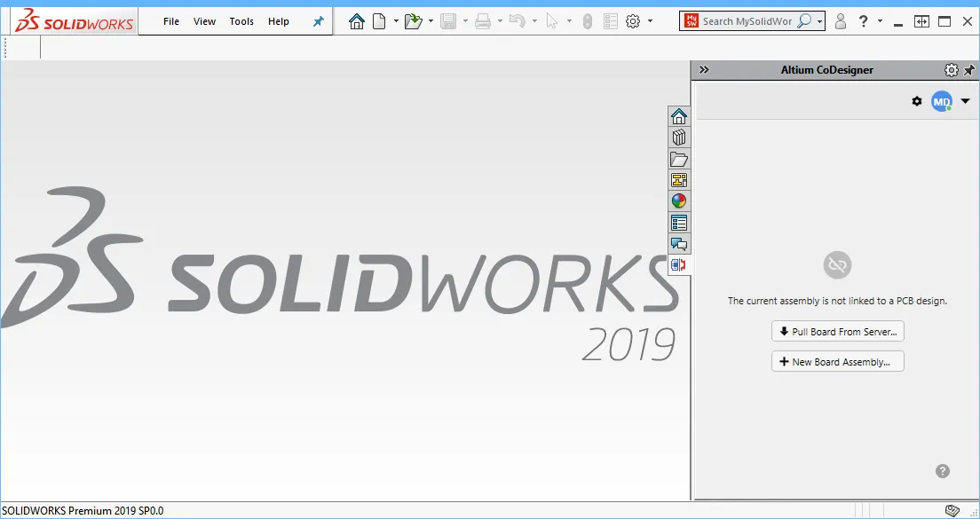Click the Print icon in toolbar

[x=483, y=22]
